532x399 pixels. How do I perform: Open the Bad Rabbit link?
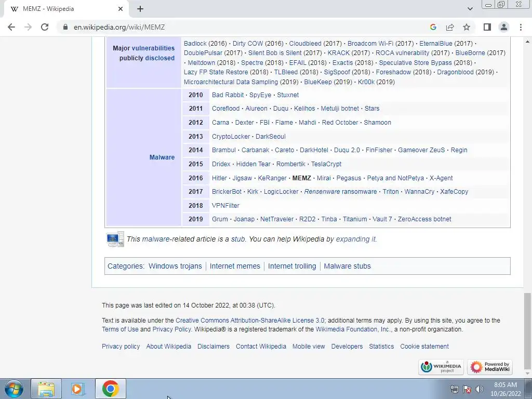[x=228, y=95]
